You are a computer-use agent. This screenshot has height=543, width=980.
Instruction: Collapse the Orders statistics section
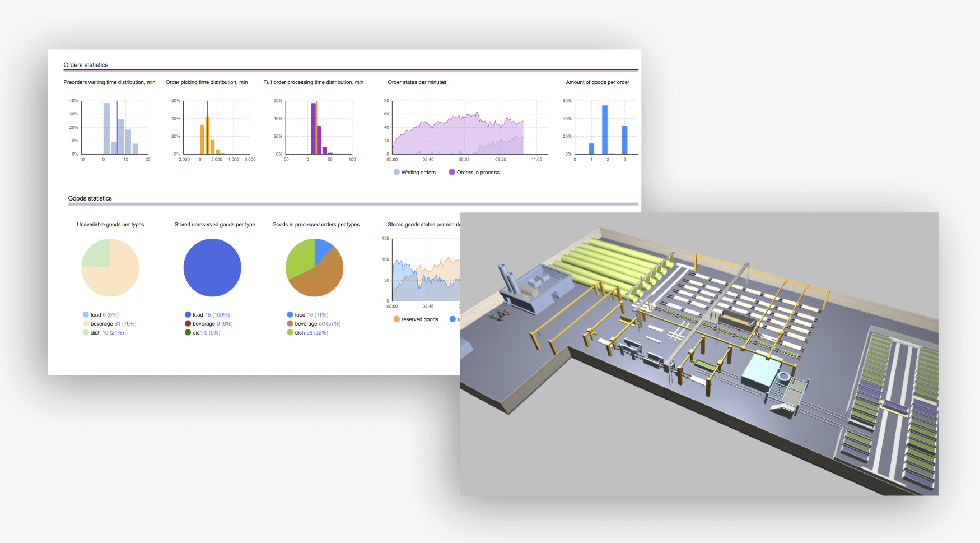(87, 65)
